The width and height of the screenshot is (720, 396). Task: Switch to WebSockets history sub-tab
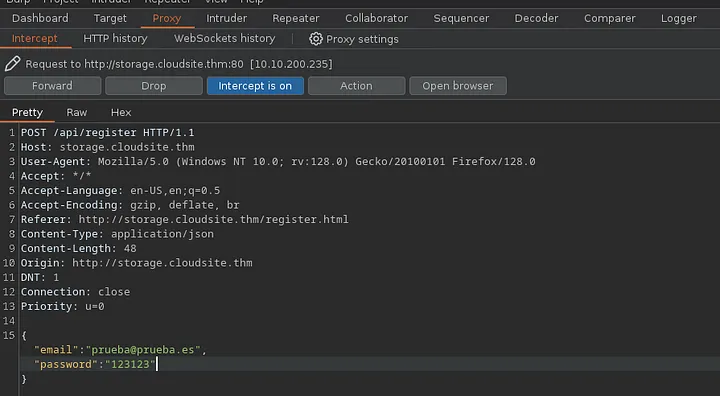point(225,39)
